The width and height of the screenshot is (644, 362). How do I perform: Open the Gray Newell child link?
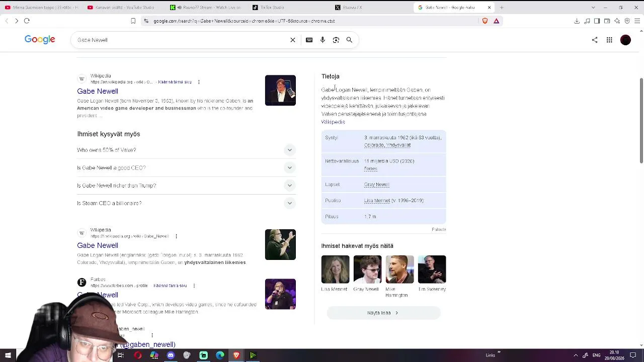377,185
